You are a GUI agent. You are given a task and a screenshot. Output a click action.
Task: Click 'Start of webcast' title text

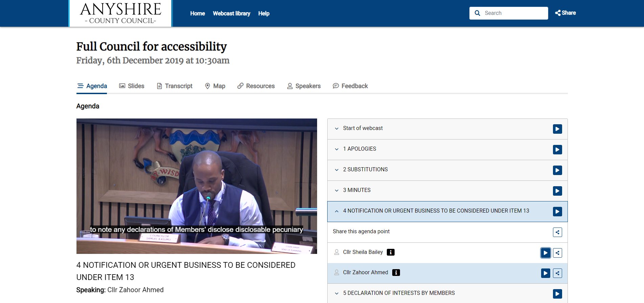(x=363, y=128)
